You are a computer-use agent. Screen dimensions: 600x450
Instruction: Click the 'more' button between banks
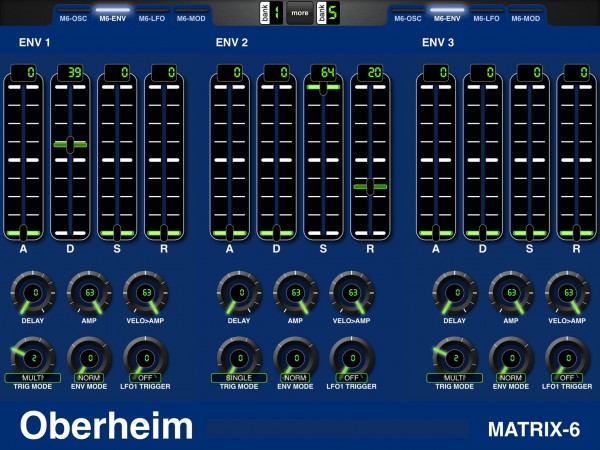pos(300,13)
